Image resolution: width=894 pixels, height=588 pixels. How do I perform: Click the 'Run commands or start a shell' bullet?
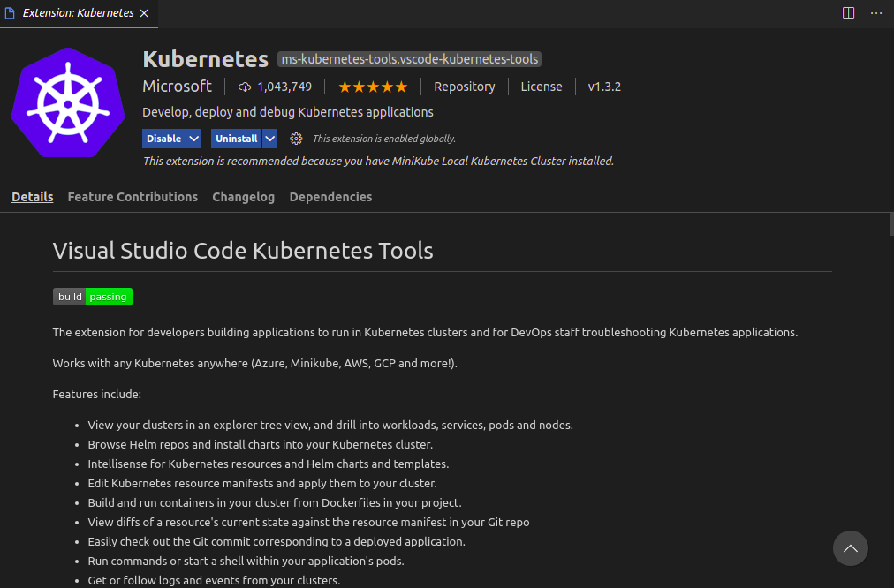(x=246, y=561)
